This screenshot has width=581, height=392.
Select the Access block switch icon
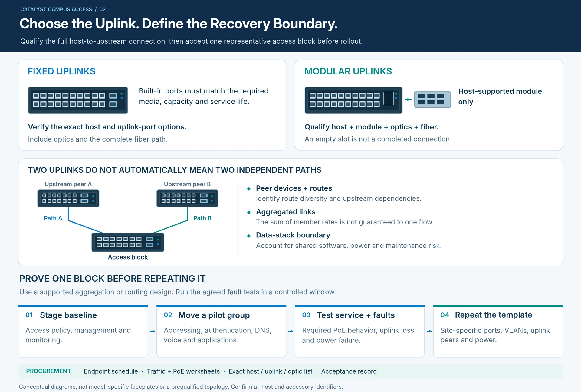[128, 242]
